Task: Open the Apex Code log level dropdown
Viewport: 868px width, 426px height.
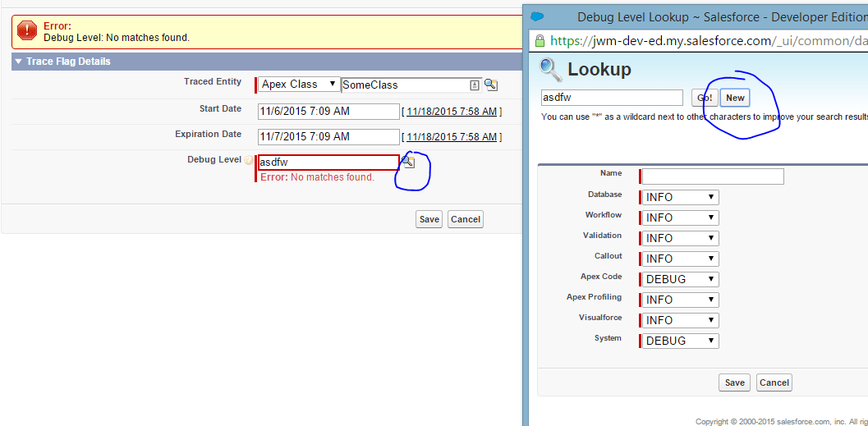Action: (680, 279)
